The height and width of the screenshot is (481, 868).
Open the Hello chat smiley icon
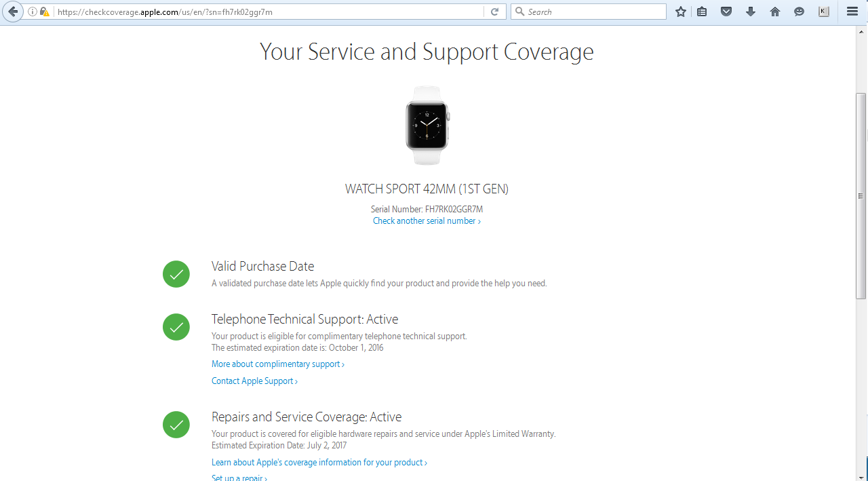(800, 12)
